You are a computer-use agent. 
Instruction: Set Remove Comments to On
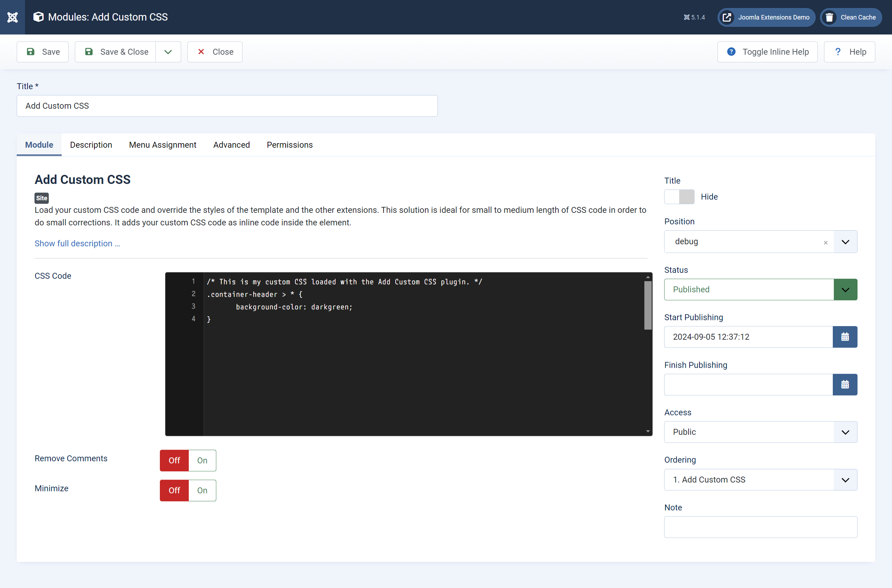click(202, 461)
